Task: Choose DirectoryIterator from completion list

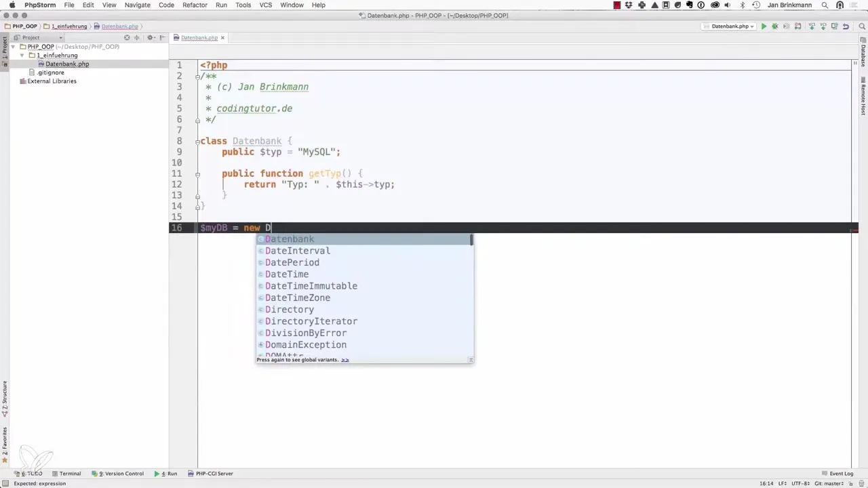Action: pyautogui.click(x=364, y=321)
